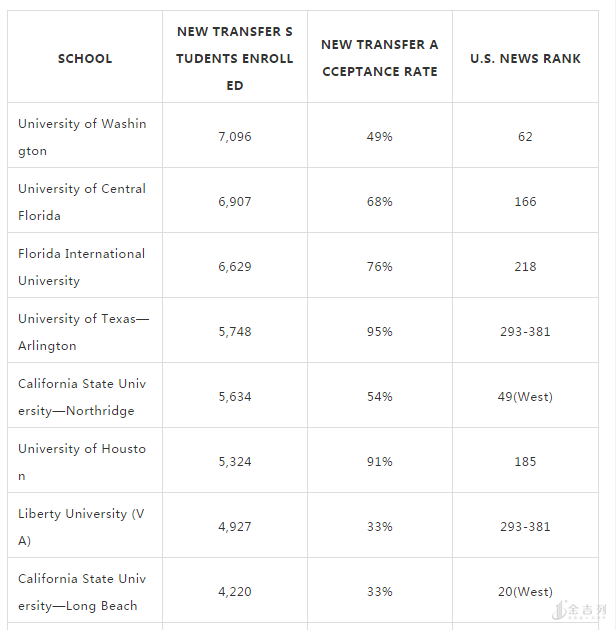Click the New Transfer Acceptance Rate header
Viewport: 616px width, 630px height.
click(x=380, y=58)
